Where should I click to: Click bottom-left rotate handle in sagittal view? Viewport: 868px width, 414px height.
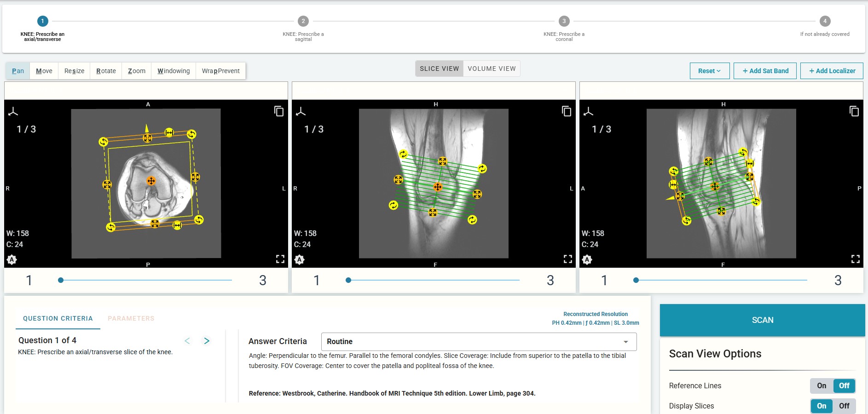pyautogui.click(x=687, y=221)
